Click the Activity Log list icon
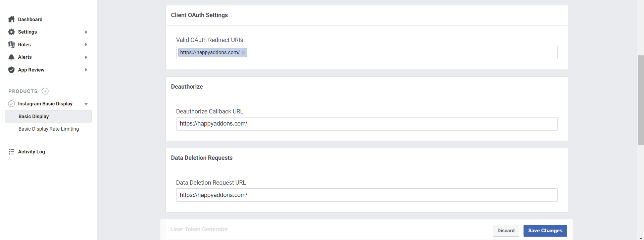644x240 pixels. click(x=11, y=152)
